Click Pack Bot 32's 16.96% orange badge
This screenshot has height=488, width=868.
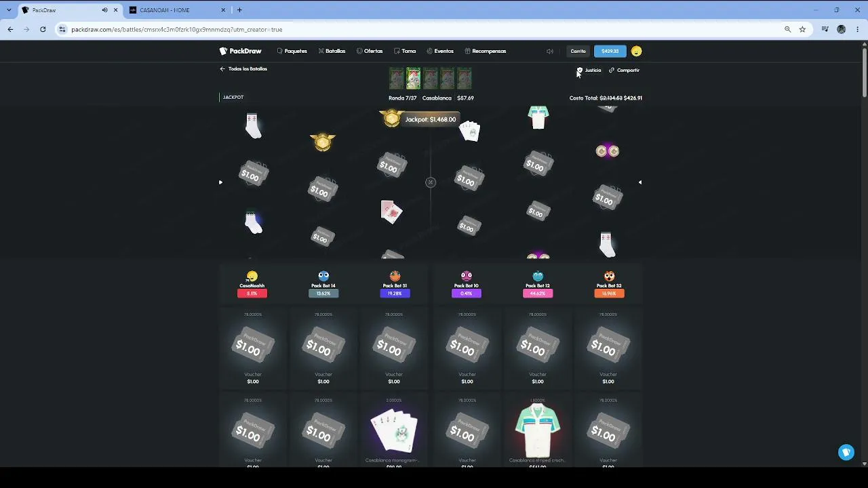pos(609,293)
